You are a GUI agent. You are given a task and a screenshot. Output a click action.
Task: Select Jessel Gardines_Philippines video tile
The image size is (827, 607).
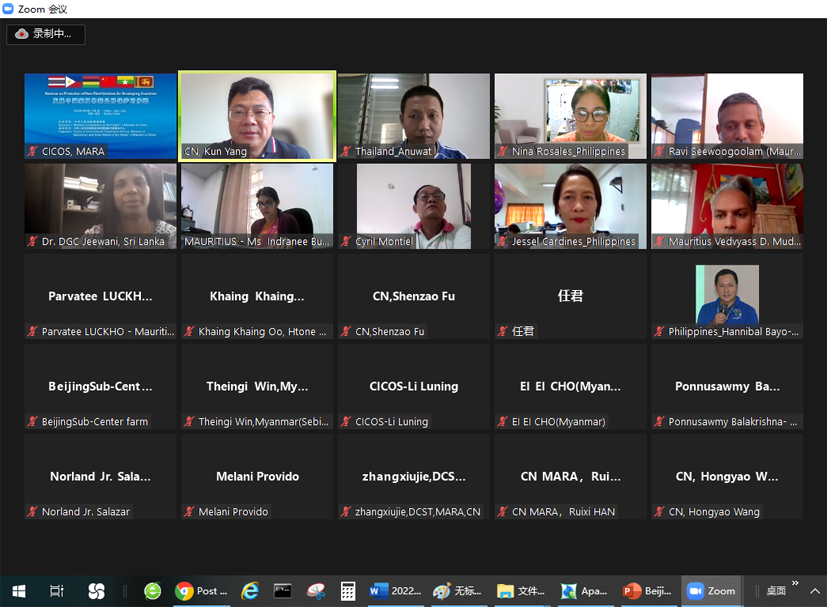click(570, 205)
